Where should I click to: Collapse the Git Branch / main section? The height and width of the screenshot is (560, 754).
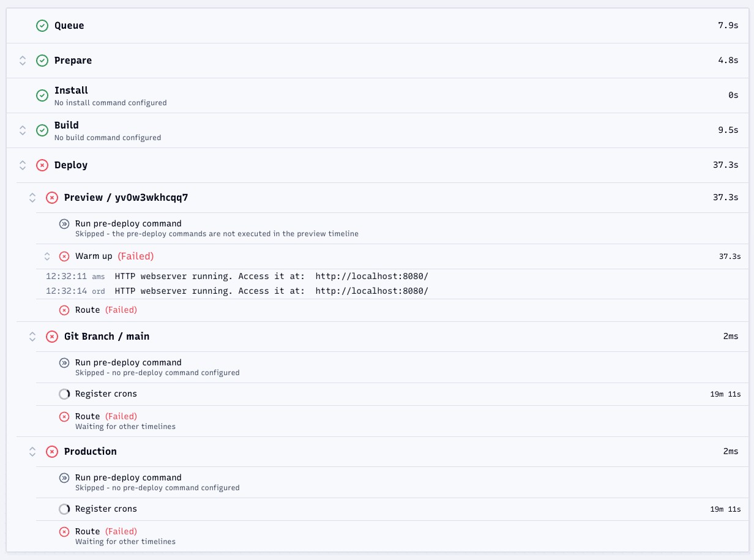(x=32, y=337)
